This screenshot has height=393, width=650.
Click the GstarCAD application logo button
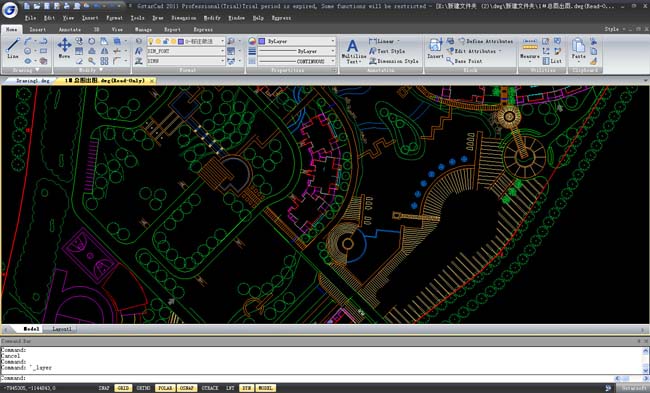[x=10, y=10]
